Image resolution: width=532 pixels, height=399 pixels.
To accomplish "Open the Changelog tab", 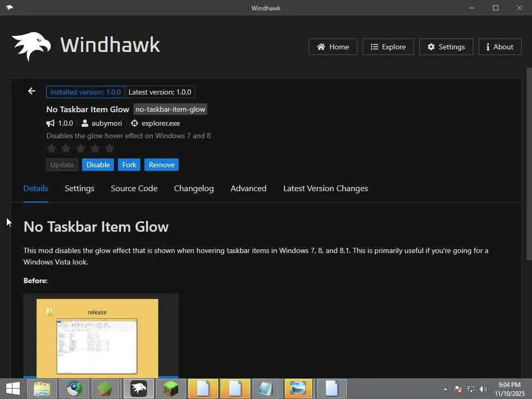I will click(x=194, y=189).
